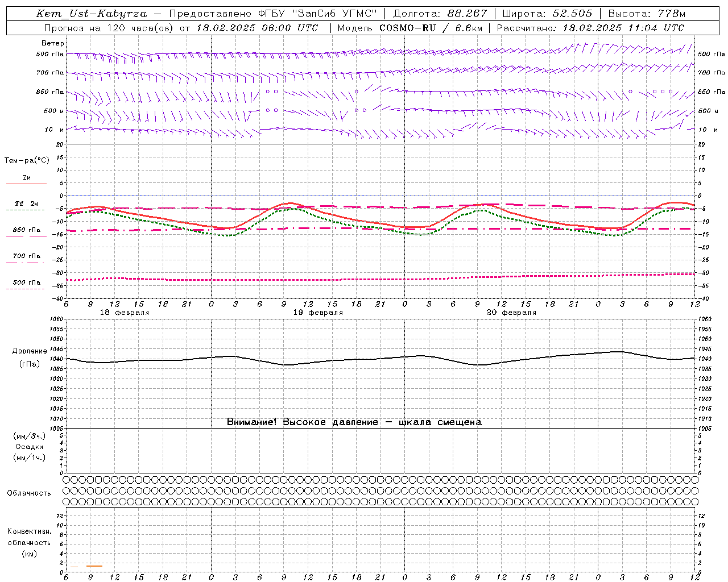Click the (гПа) pressure unit label

(30, 364)
